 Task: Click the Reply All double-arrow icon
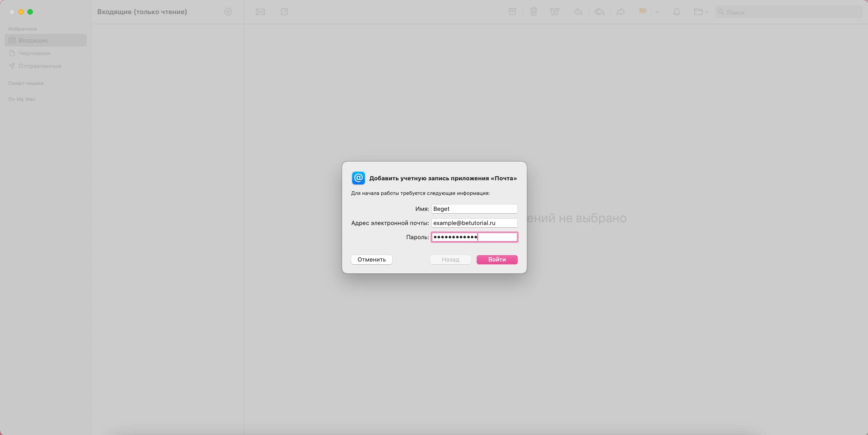[x=599, y=12]
